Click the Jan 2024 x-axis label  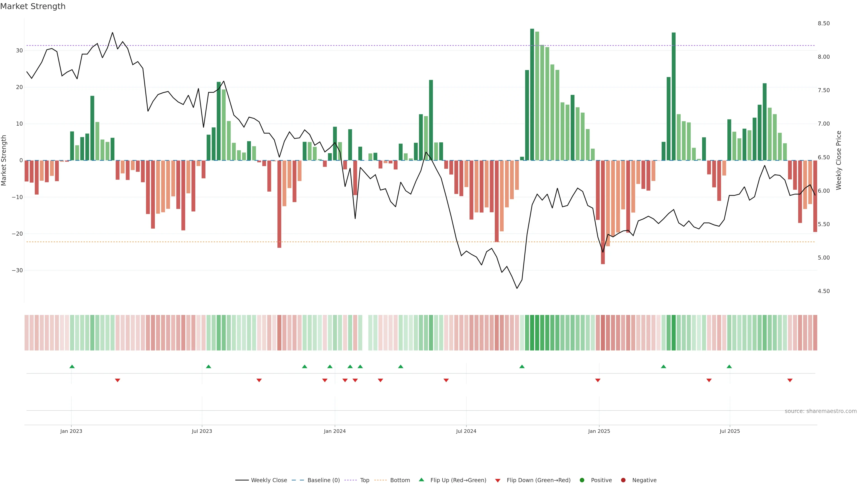coord(335,431)
